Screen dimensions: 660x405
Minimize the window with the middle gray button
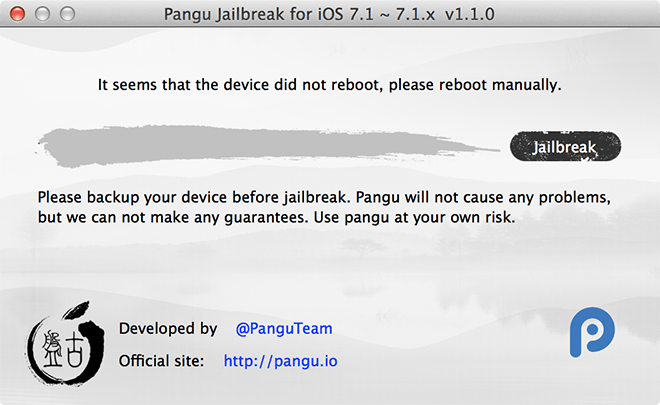coord(42,14)
